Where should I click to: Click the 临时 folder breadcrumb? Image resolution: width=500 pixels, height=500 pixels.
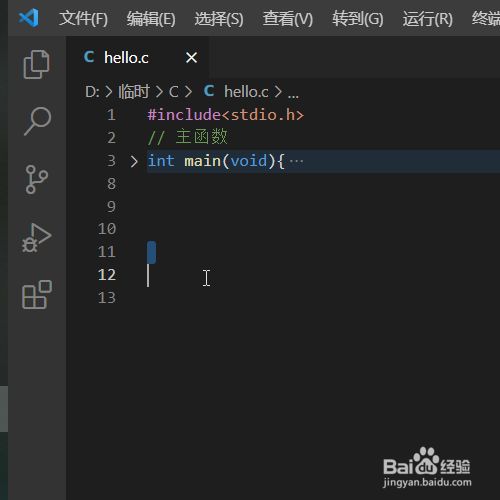[134, 91]
